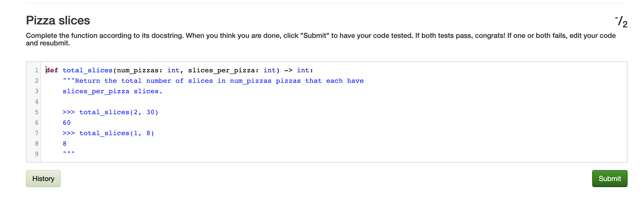Click the expected output 8 in docstring
The image size is (644, 201).
pos(64,143)
